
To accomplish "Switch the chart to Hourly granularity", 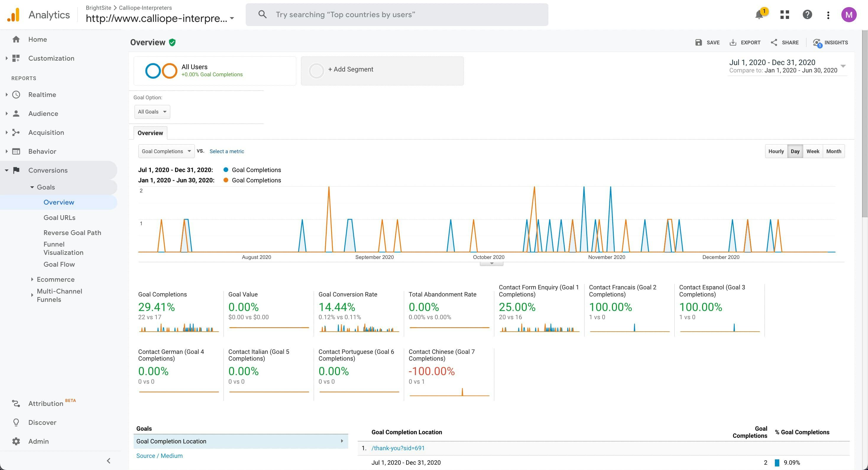I will [x=776, y=151].
